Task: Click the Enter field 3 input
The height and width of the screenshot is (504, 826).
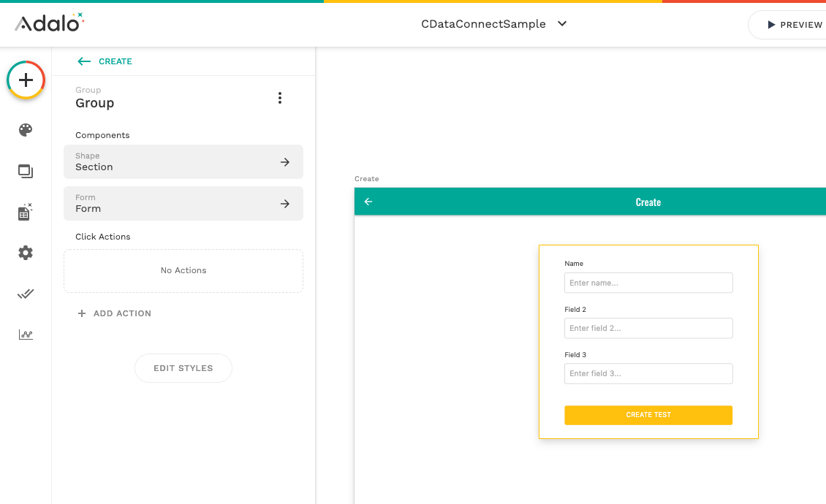Action: point(648,373)
